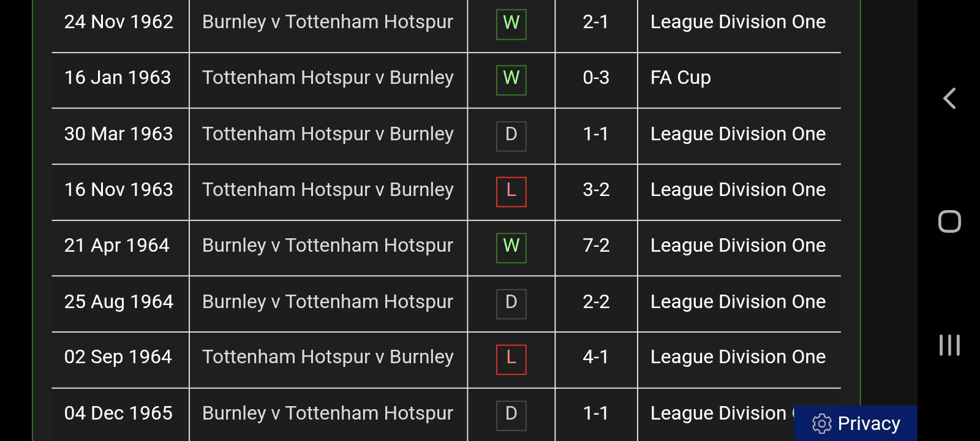
Task: Select the 16 Jan 1963 date cell
Action: [x=118, y=78]
